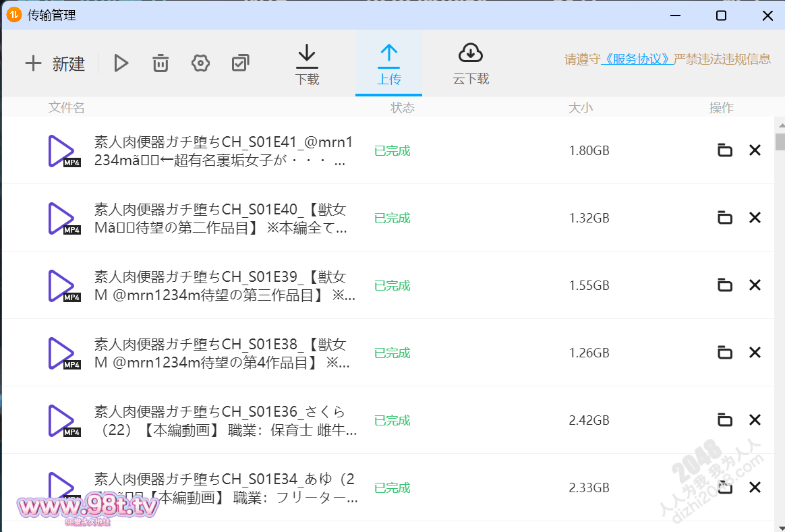The height and width of the screenshot is (532, 785).
Task: Delete the 1.32GB upload entry
Action: (755, 218)
